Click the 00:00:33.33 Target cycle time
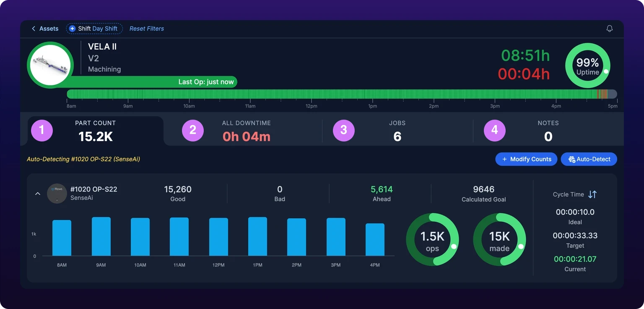 click(575, 236)
